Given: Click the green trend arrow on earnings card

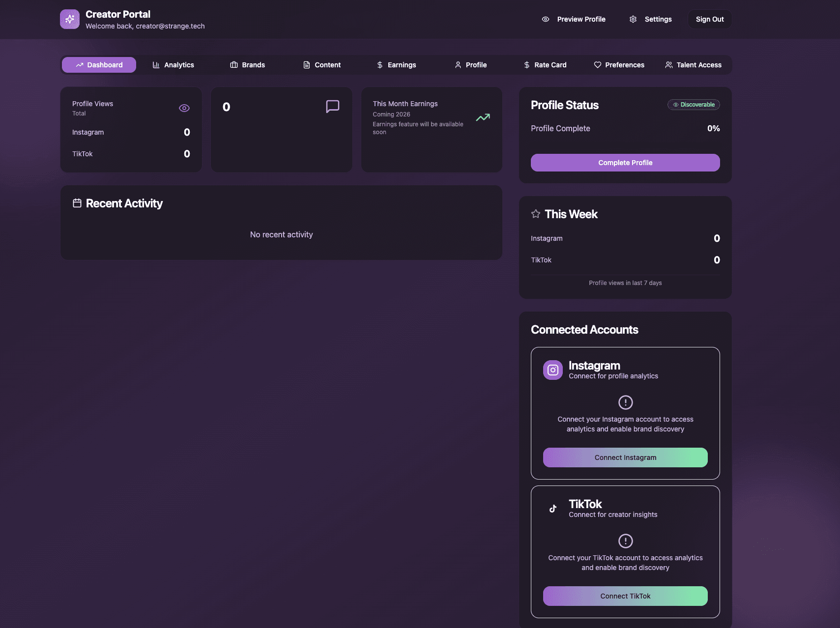Looking at the screenshot, I should [482, 118].
